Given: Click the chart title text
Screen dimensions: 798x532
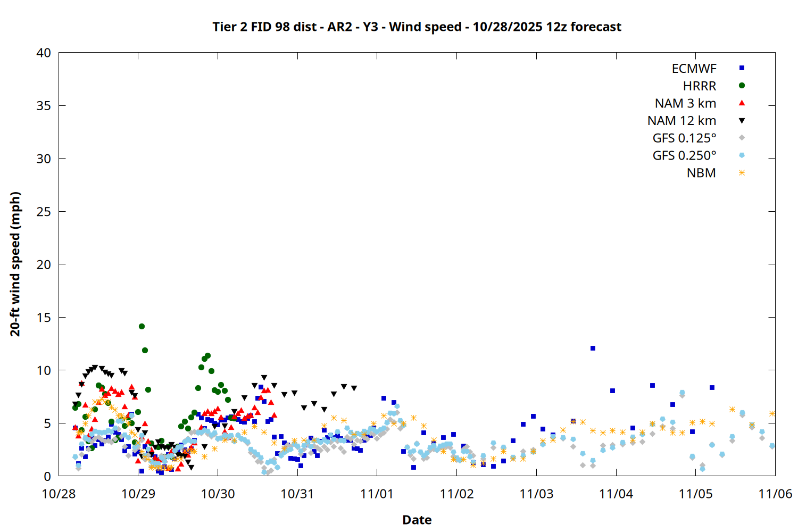Looking at the screenshot, I should coord(417,27).
